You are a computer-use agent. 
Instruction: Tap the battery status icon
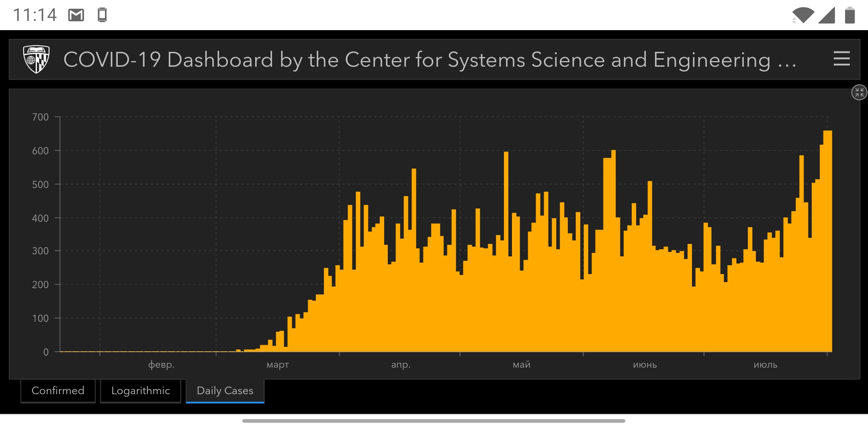(850, 15)
